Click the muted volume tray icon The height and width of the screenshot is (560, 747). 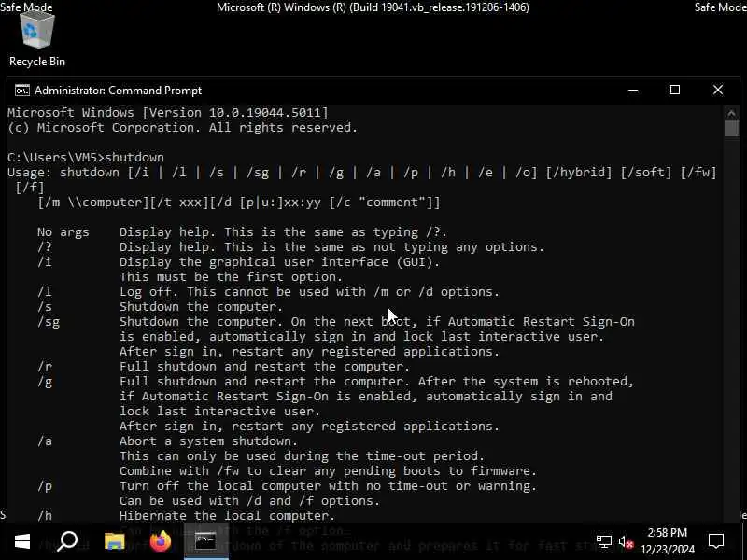626,542
